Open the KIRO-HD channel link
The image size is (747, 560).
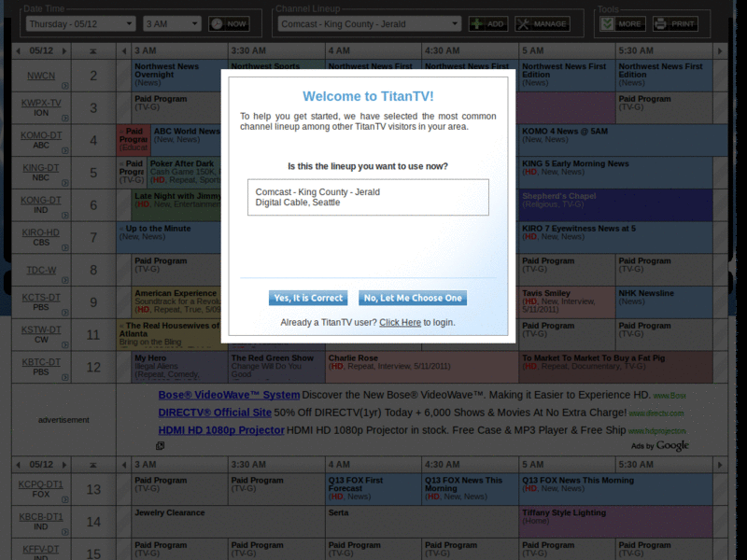(41, 232)
